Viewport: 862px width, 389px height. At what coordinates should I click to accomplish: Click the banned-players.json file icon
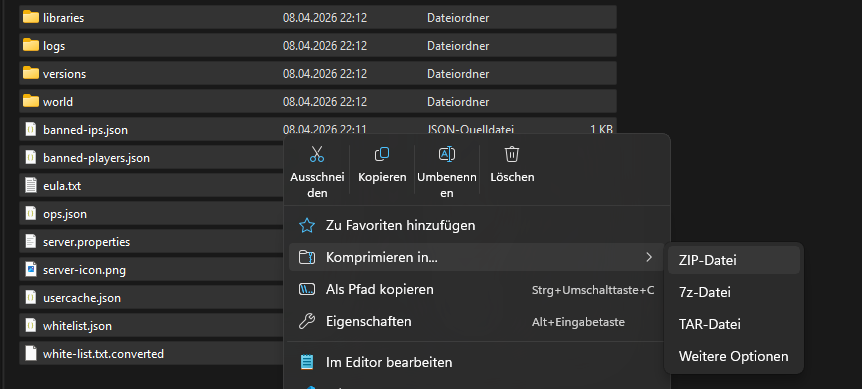click(x=31, y=158)
